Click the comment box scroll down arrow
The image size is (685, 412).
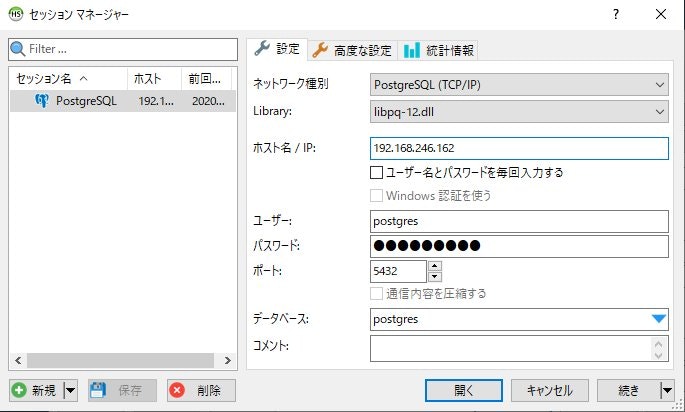[659, 354]
